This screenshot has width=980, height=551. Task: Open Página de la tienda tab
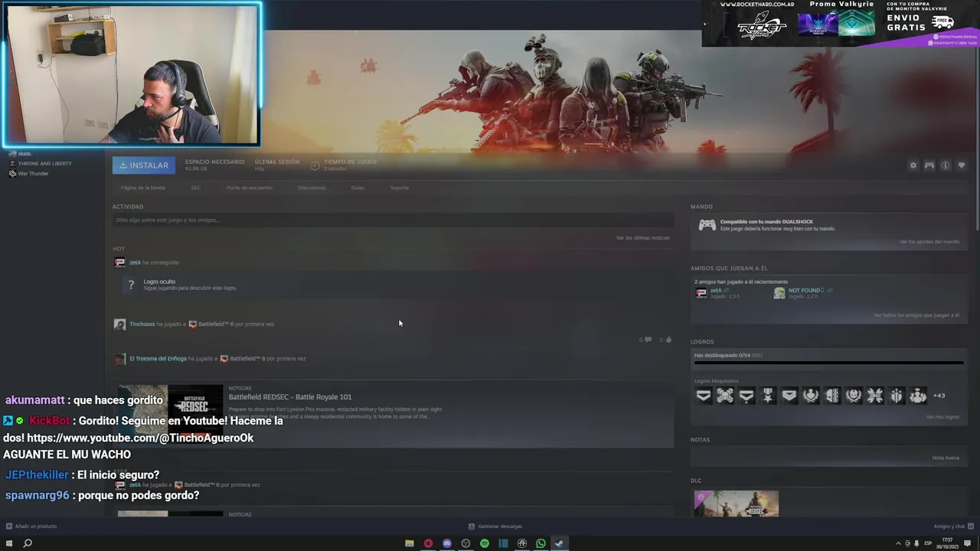(142, 187)
